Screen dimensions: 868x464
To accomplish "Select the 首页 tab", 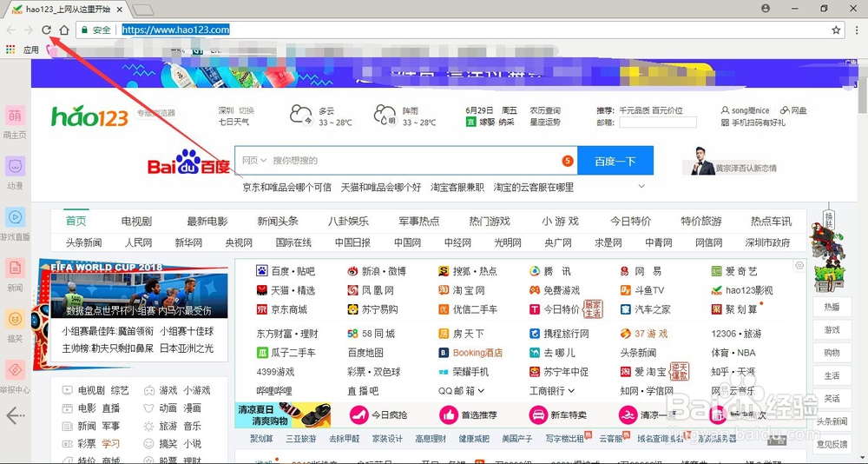I will (76, 222).
